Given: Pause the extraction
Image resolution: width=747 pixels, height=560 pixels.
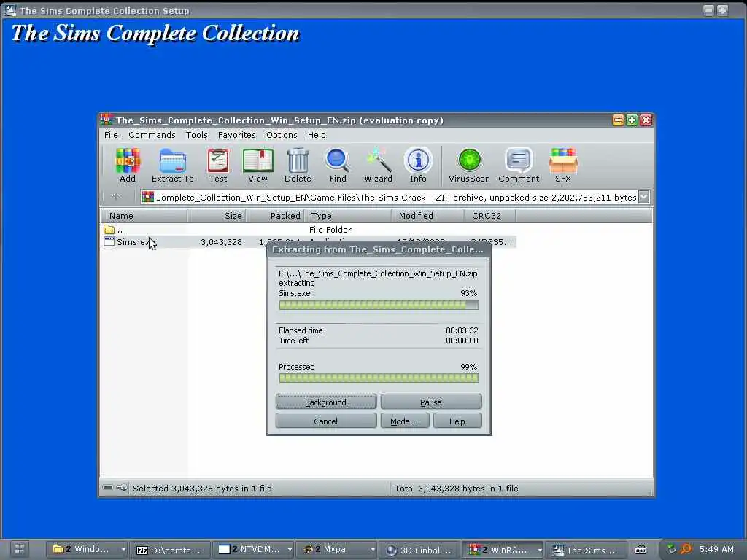Looking at the screenshot, I should (430, 402).
